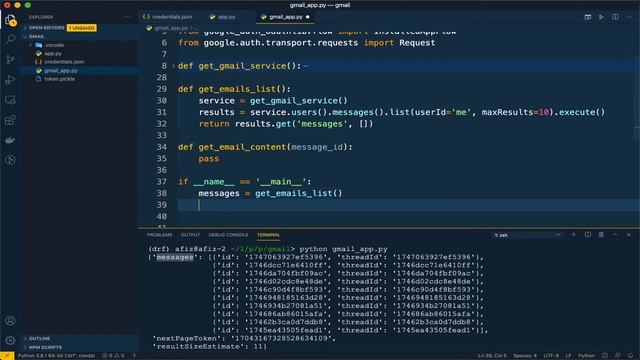The height and width of the screenshot is (360, 640).
Task: Open the Explorer view in activity bar
Action: (x=10, y=20)
